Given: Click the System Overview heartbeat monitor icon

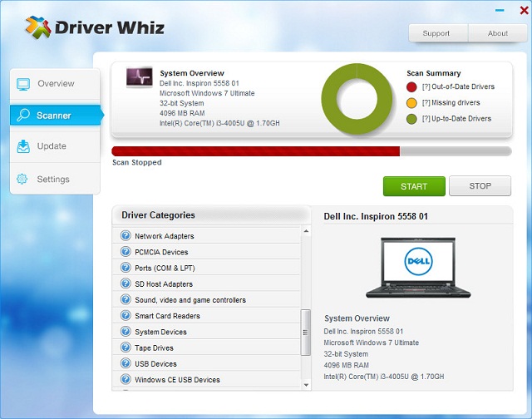Looking at the screenshot, I should pyautogui.click(x=139, y=76).
